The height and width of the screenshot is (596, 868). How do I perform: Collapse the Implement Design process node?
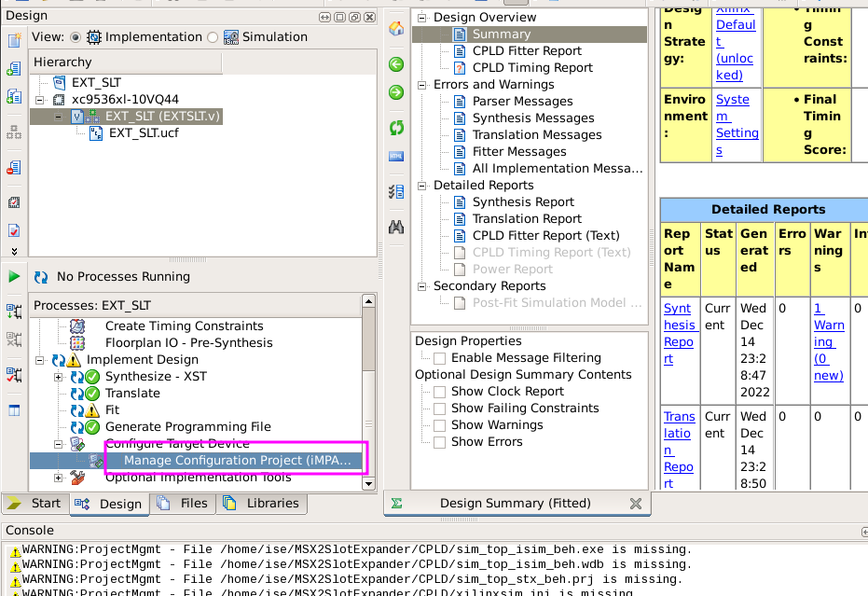(x=40, y=360)
